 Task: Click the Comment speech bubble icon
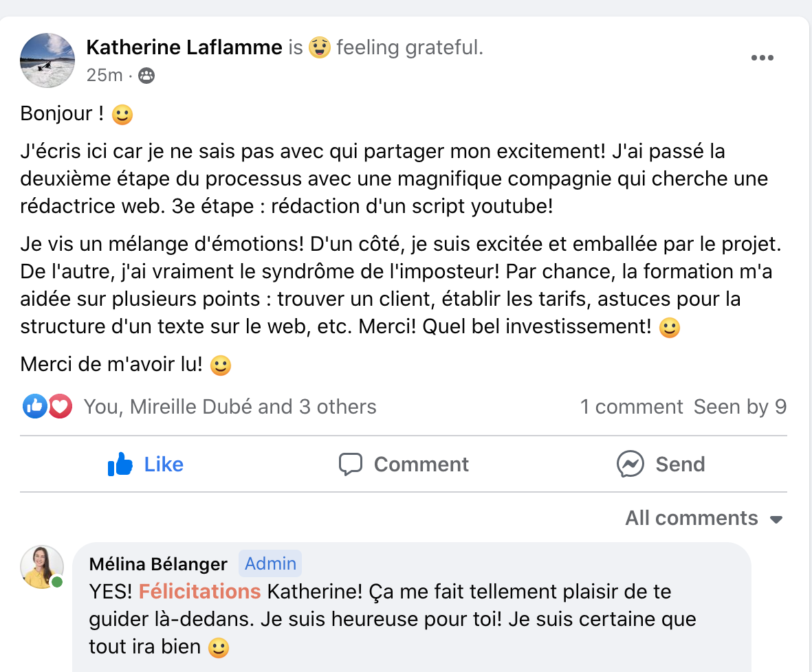pyautogui.click(x=351, y=464)
